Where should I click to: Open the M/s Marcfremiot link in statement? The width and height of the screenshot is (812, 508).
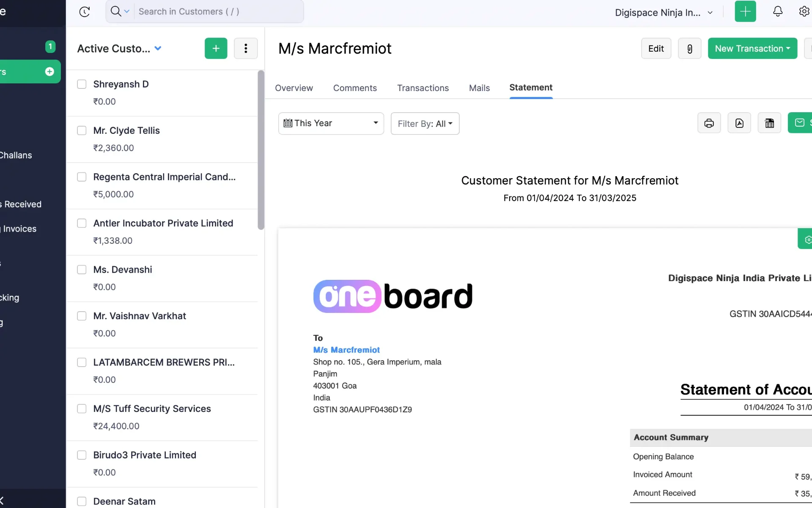coord(346,350)
